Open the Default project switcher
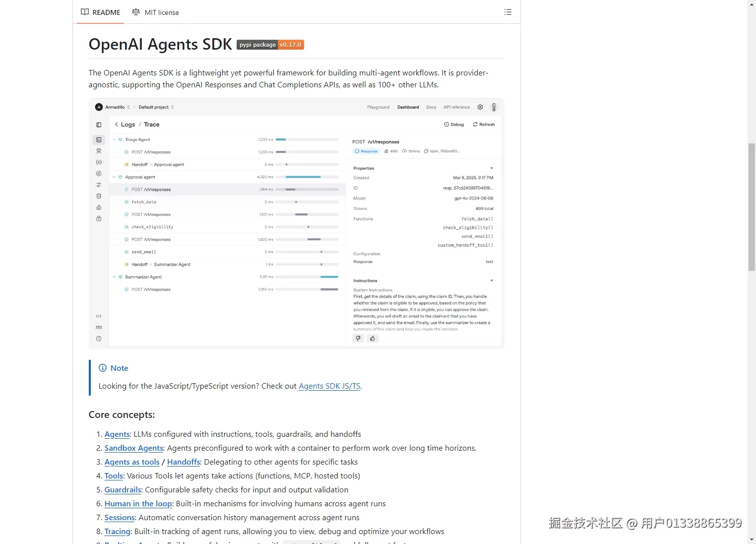Screen dimensions: 756x544 click(156, 107)
